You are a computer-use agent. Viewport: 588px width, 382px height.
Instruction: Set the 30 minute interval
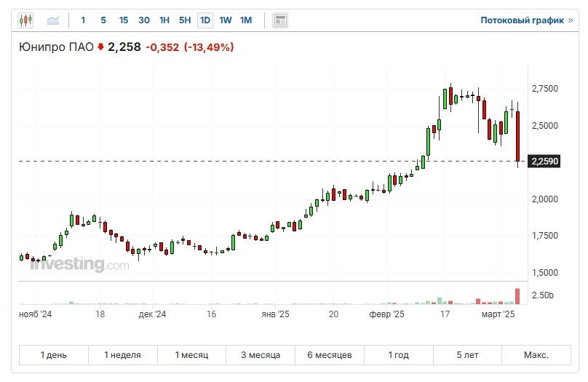[x=144, y=20]
